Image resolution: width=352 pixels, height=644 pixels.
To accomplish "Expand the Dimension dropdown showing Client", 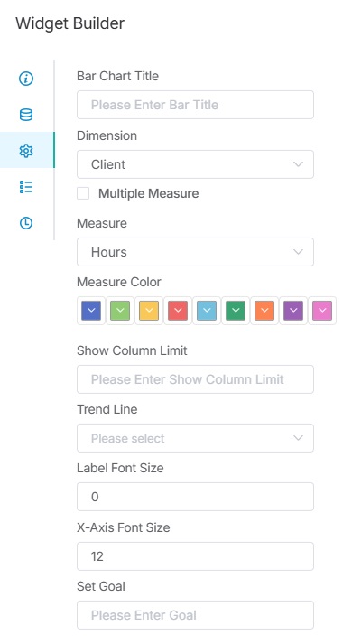I will coord(195,164).
